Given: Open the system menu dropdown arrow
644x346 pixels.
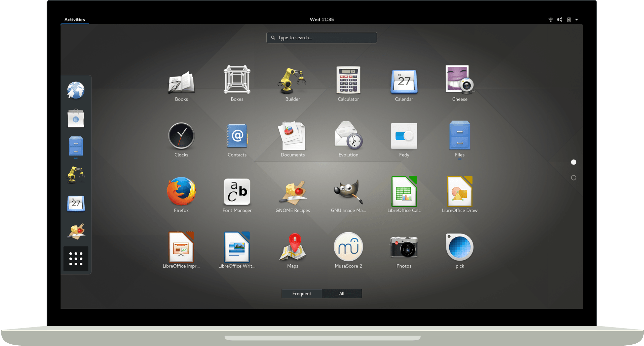Looking at the screenshot, I should click(576, 19).
